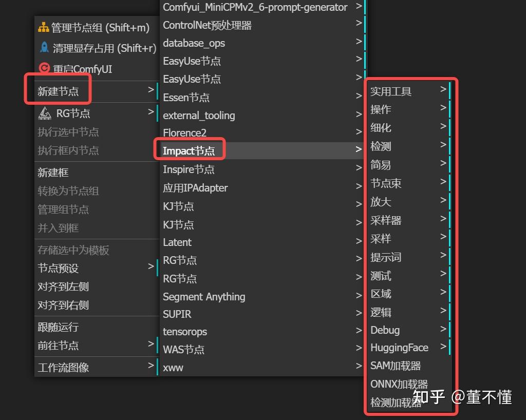This screenshot has width=526, height=420.
Task: Open the 节点束 submenu
Action: [x=409, y=183]
